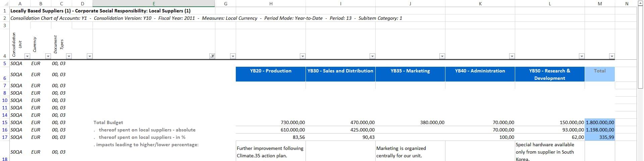The image size is (644, 161).
Task: Select the row 15 header
Action: click(5, 122)
